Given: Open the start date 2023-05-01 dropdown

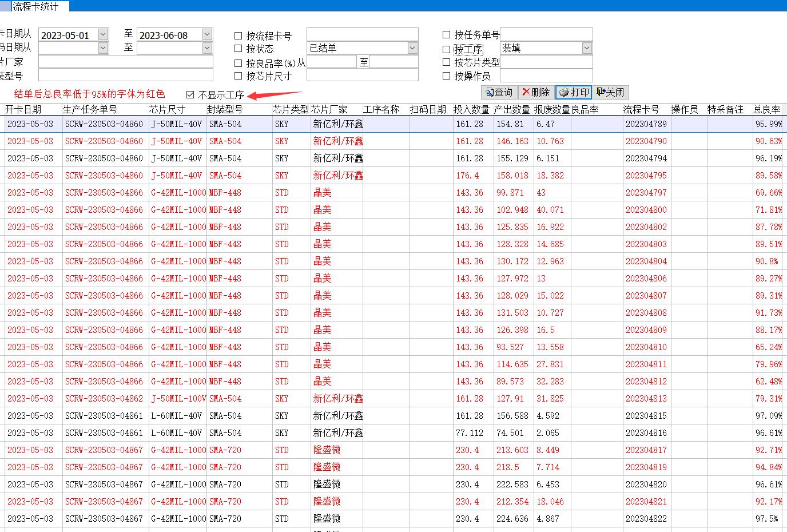Looking at the screenshot, I should 103,35.
